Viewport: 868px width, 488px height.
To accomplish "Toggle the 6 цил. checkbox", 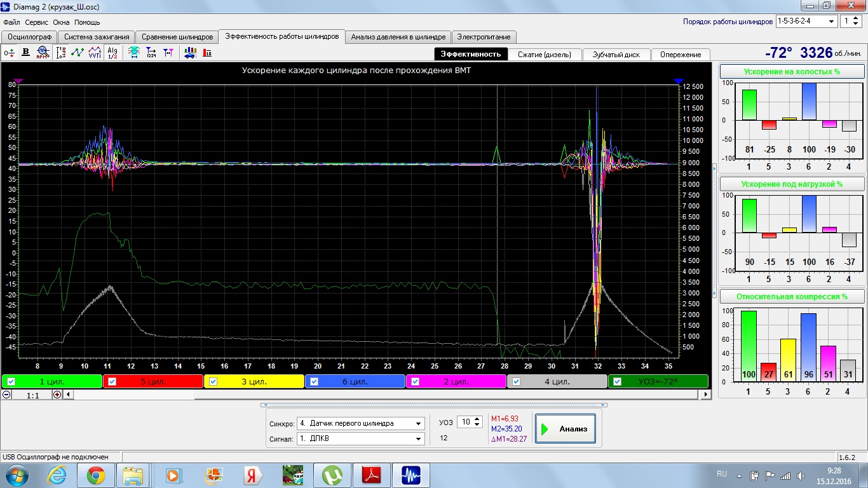I will click(x=315, y=382).
